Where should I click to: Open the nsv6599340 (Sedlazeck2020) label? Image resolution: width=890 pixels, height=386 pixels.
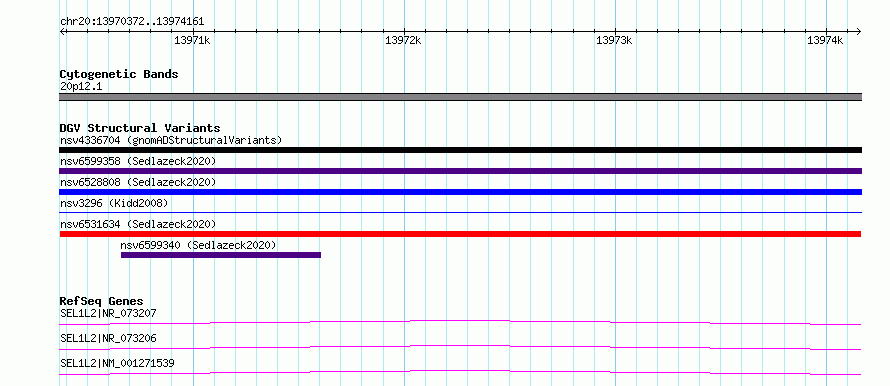pos(198,245)
